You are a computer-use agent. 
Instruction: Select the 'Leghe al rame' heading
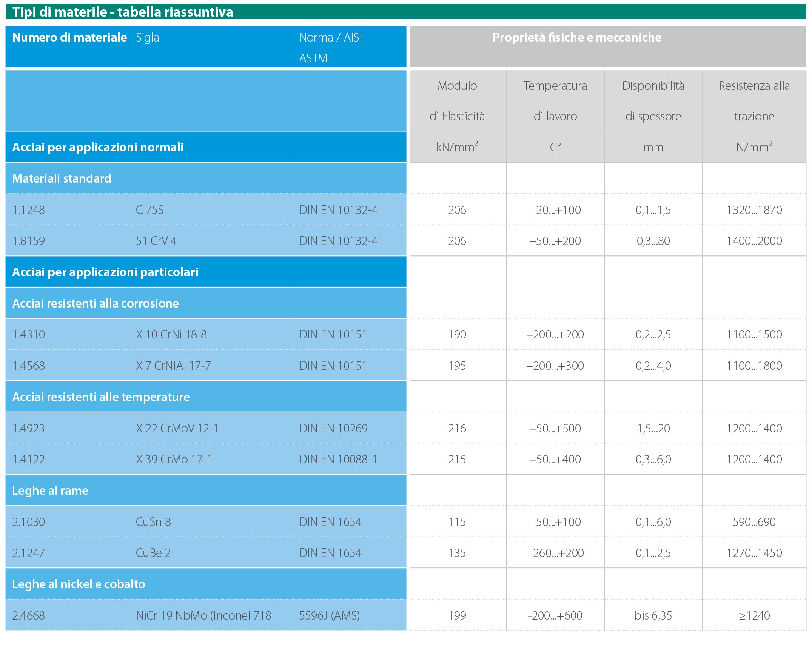click(x=50, y=491)
